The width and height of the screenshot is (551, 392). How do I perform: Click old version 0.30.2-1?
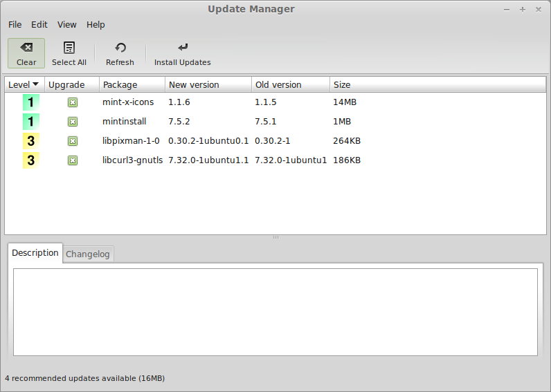pos(272,141)
